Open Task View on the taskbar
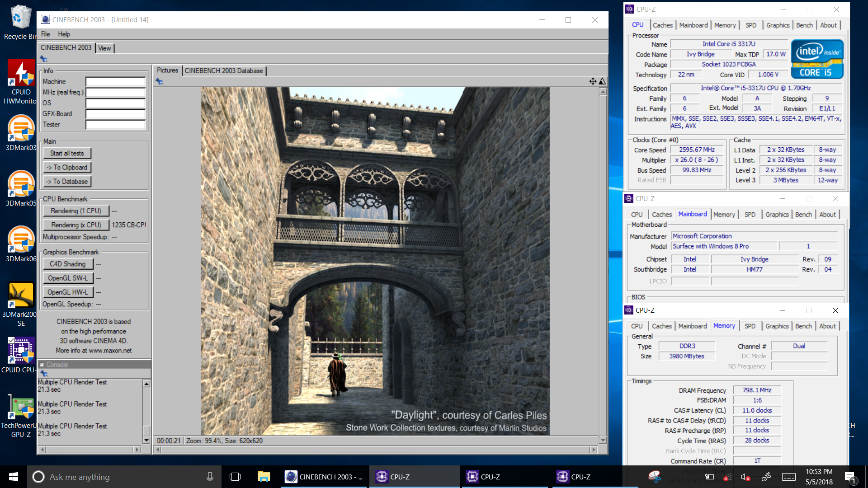Viewport: 868px width, 488px height. 235,477
